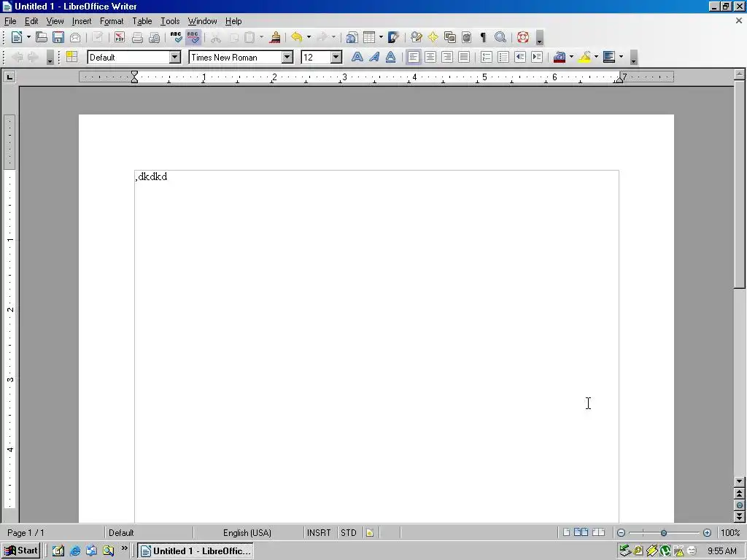
Task: Open the New document dropdown arrow
Action: 28,37
